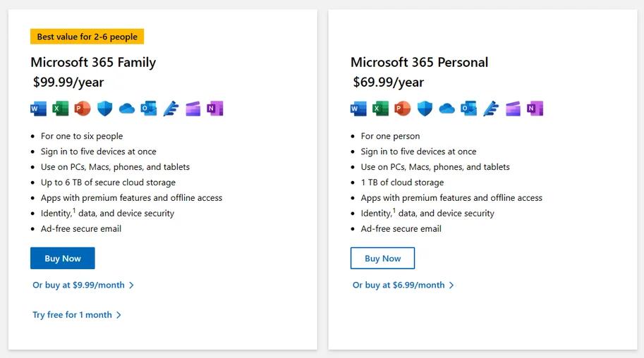Click the Word icon under Microsoft 365 Family
Screen dimensions: 644x358
tap(38, 109)
